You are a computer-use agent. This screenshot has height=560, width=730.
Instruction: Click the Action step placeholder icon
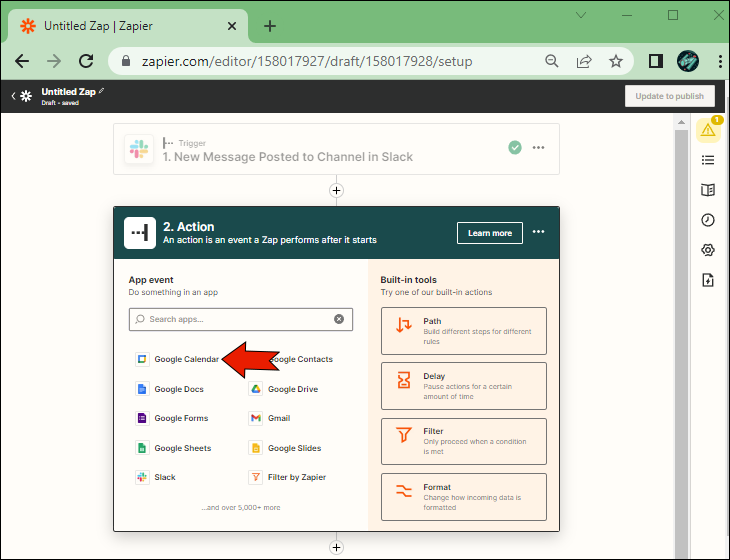pyautogui.click(x=140, y=233)
